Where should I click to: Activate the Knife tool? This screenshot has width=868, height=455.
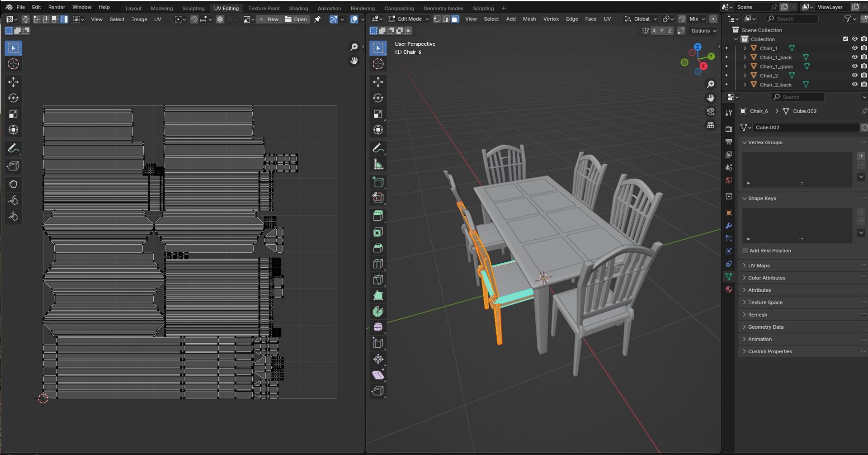pyautogui.click(x=378, y=280)
